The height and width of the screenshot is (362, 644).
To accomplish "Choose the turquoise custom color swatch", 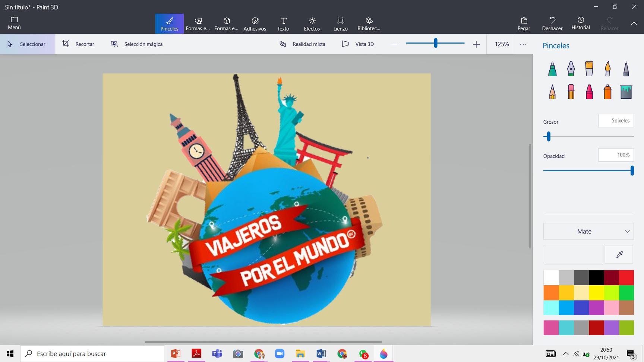I will click(566, 328).
